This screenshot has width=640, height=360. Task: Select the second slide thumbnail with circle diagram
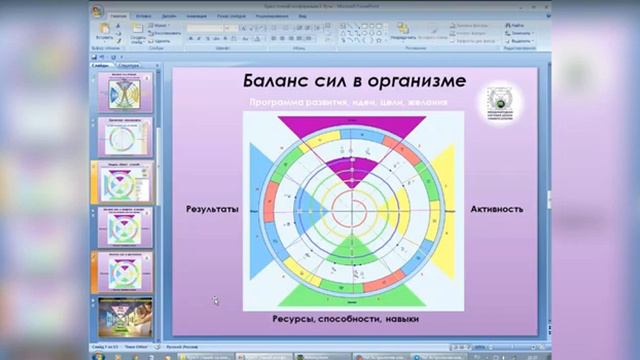(x=125, y=137)
